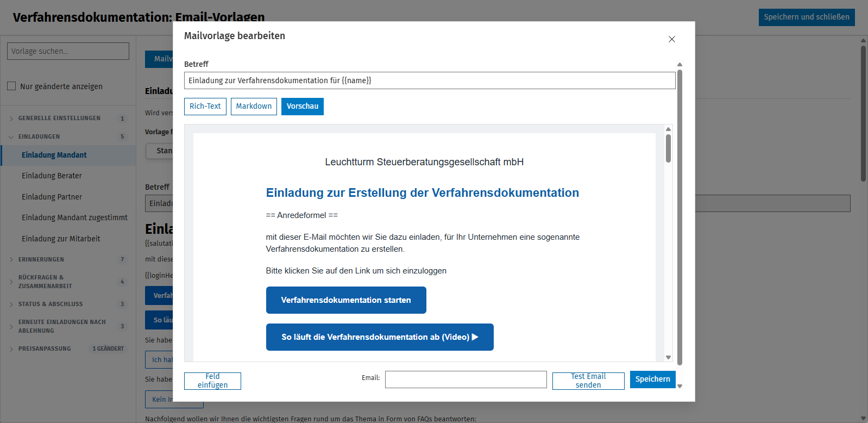Close the Mailvorlage bearbeiten dialog
The width and height of the screenshot is (868, 423).
pyautogui.click(x=672, y=39)
